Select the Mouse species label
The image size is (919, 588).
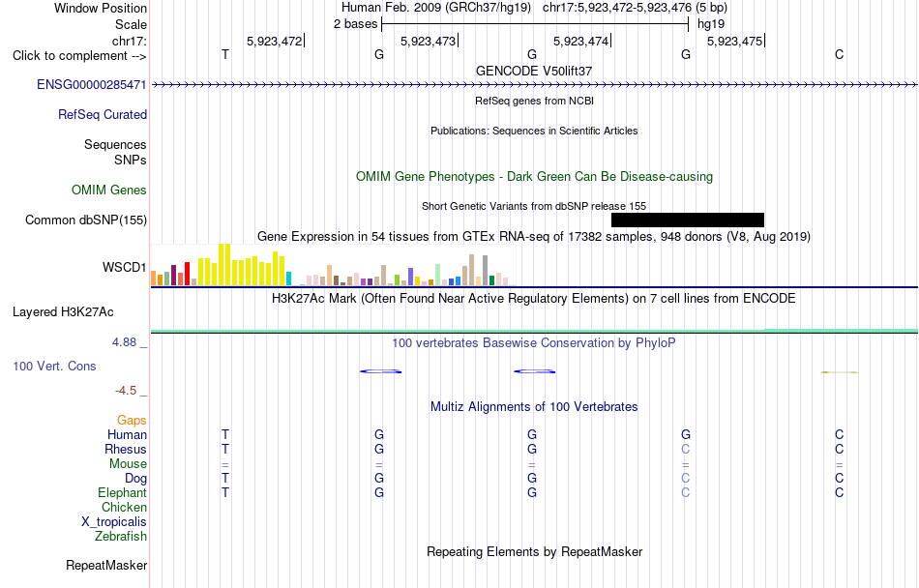128,464
